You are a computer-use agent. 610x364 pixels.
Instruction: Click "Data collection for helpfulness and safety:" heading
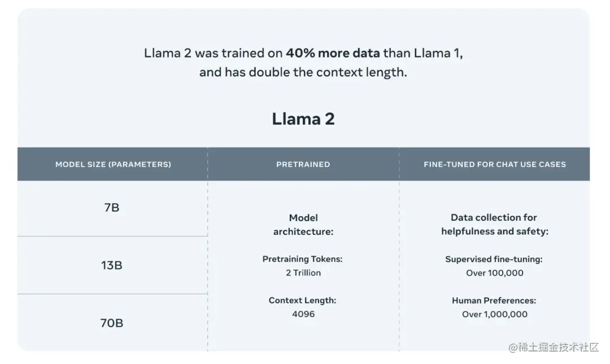coord(494,225)
